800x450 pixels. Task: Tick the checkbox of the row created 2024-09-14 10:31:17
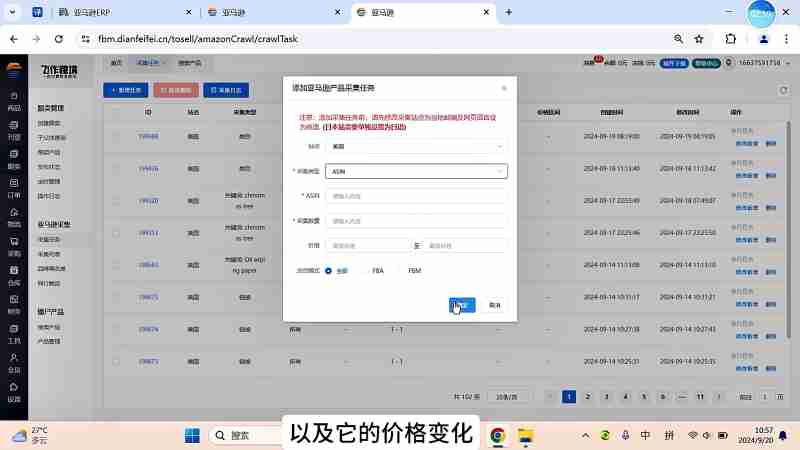[116, 297]
